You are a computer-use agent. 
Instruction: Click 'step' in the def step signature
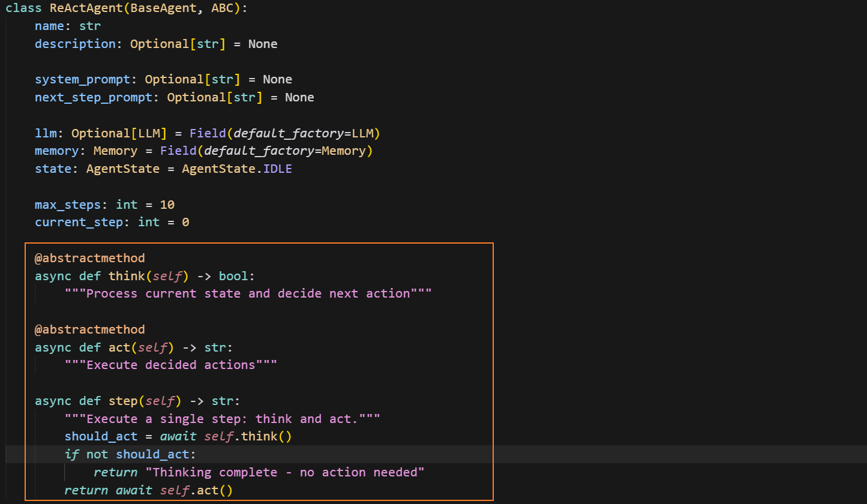[x=123, y=401]
